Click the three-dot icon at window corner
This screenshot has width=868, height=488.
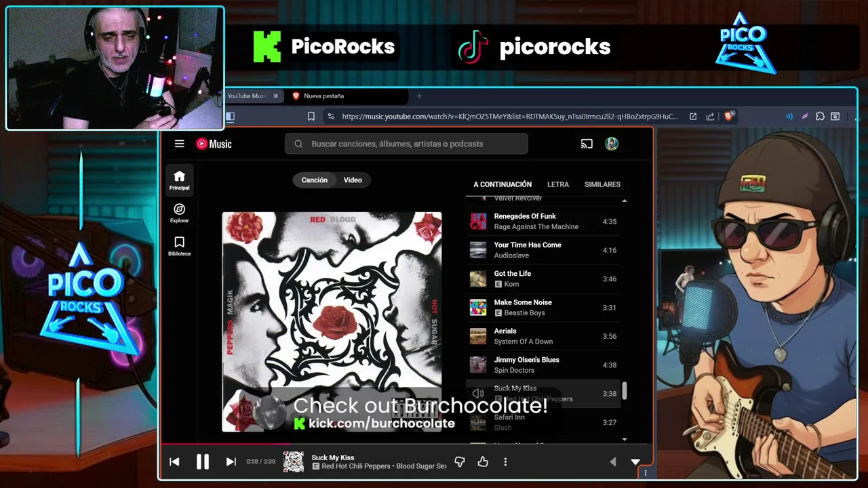tap(646, 473)
